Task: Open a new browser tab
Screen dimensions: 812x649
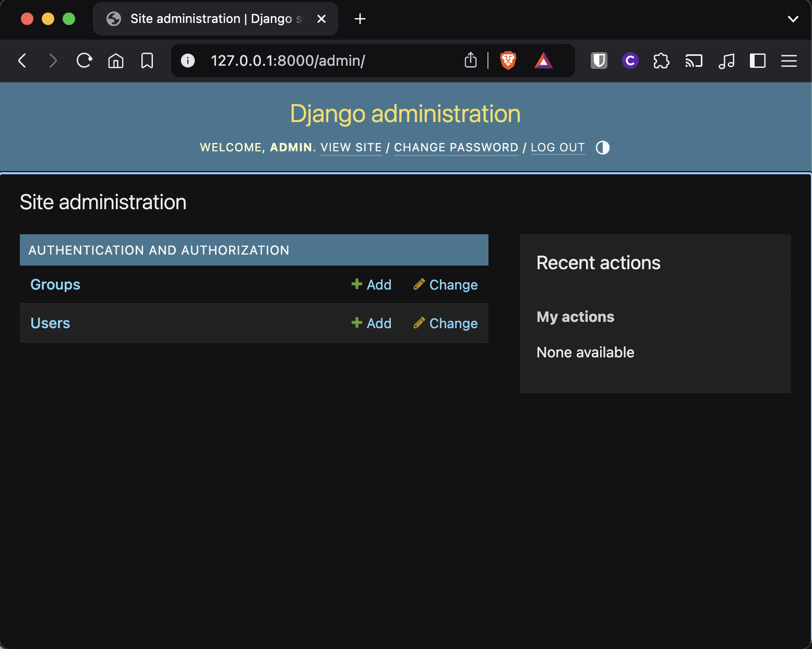Action: (x=360, y=19)
